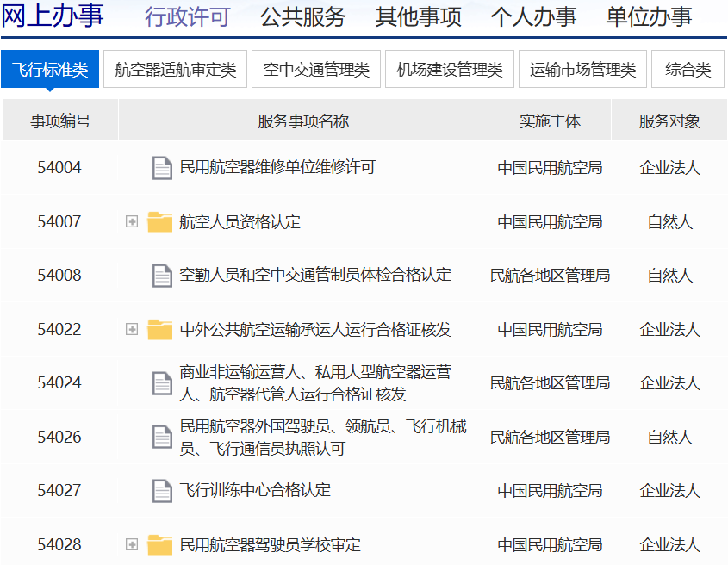Click 企业法人 in row 54027

pos(669,491)
